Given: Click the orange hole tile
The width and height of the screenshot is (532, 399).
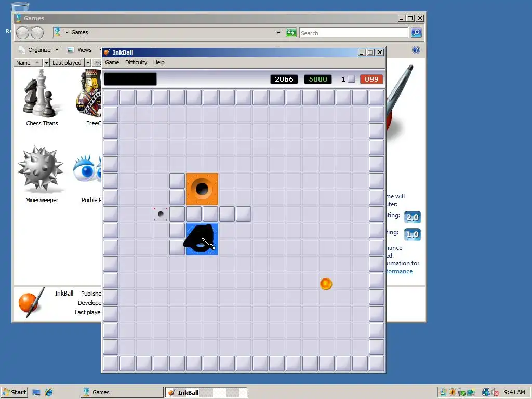Looking at the screenshot, I should [202, 189].
